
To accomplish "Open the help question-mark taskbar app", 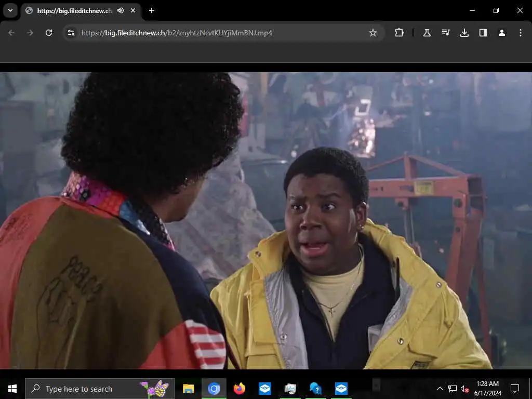I will pyautogui.click(x=315, y=389).
